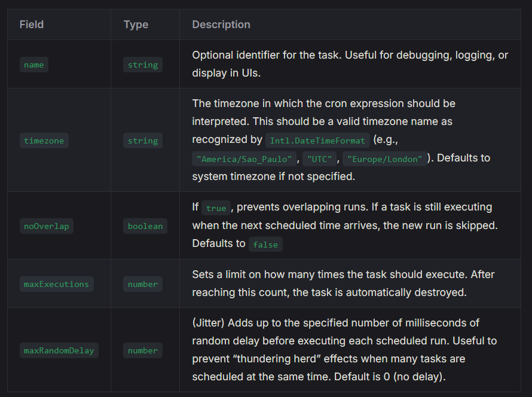
Task: Click the true inline code in noOverlap
Action: pyautogui.click(x=216, y=208)
